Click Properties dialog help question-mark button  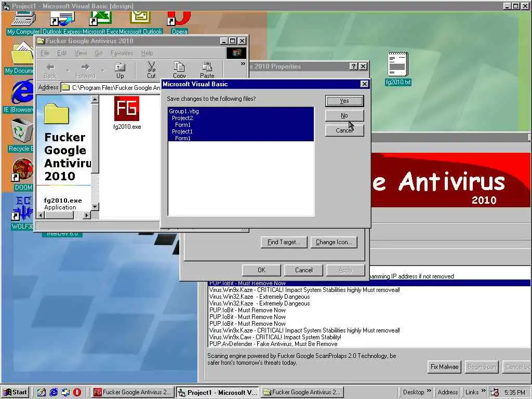[x=353, y=66]
